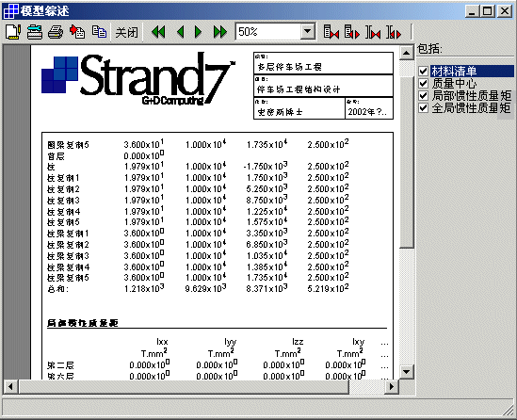Click the first red-arrow column width icon
Image resolution: width=517 pixels, height=420 pixels.
click(x=331, y=32)
